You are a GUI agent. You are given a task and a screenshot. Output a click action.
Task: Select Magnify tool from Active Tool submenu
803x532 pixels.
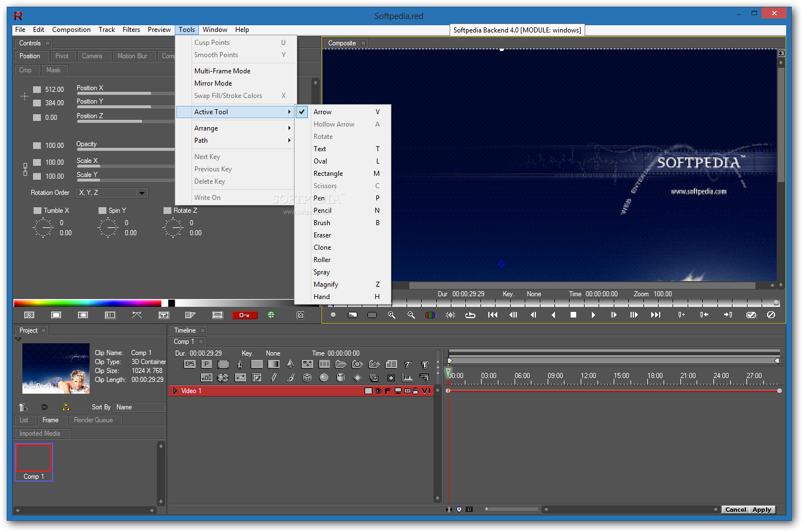(x=343, y=284)
